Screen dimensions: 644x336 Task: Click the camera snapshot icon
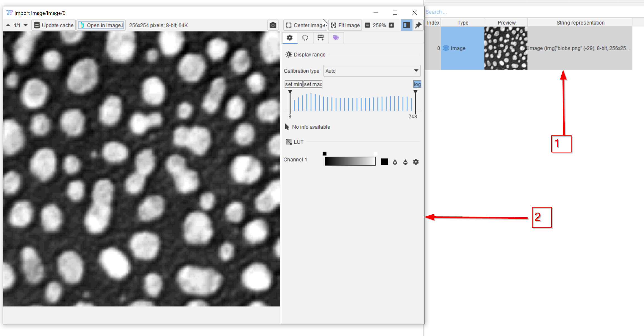273,25
